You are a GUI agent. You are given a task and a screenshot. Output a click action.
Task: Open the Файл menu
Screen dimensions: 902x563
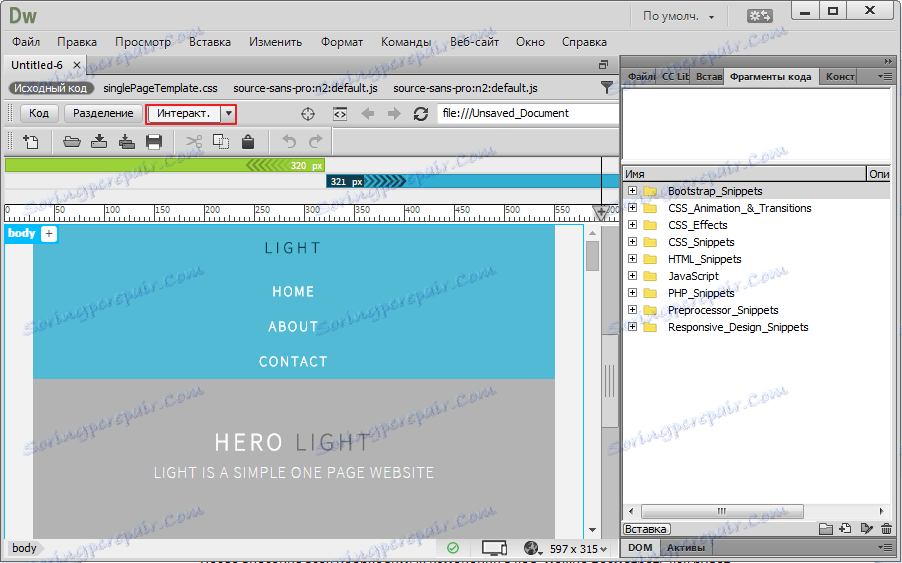point(26,42)
